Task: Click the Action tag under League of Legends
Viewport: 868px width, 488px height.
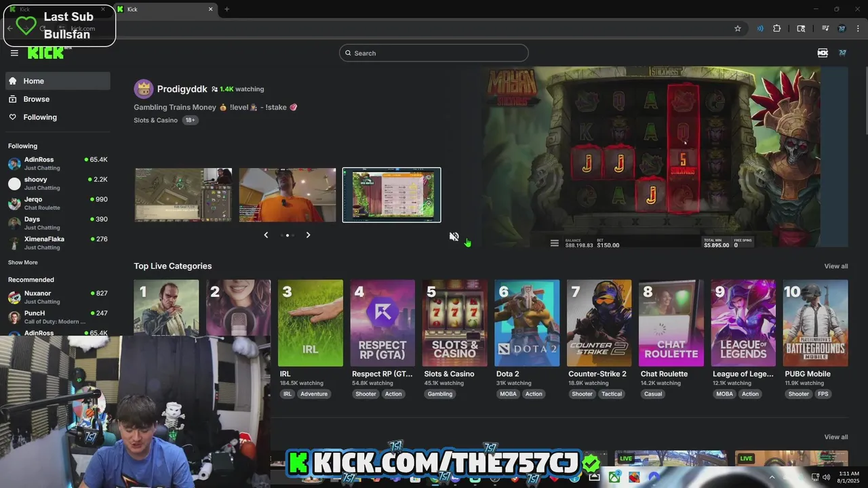Action: coord(750,394)
